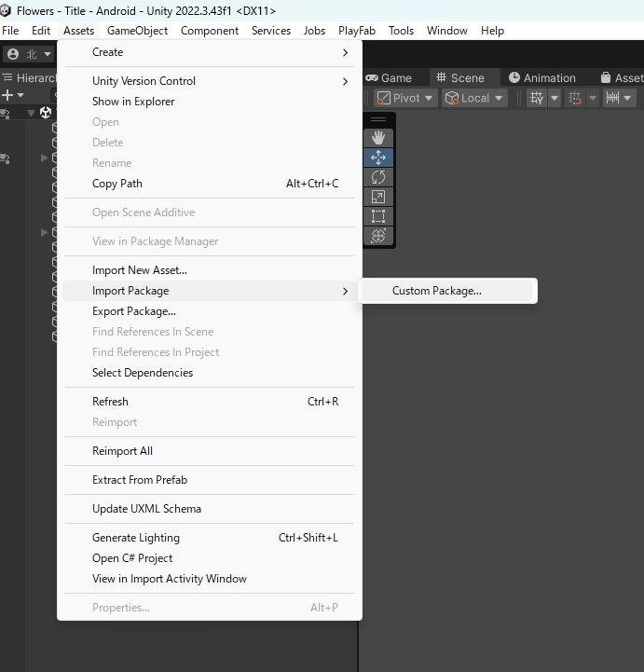Choose Open C# Project
This screenshot has width=644, height=672.
point(209,558)
